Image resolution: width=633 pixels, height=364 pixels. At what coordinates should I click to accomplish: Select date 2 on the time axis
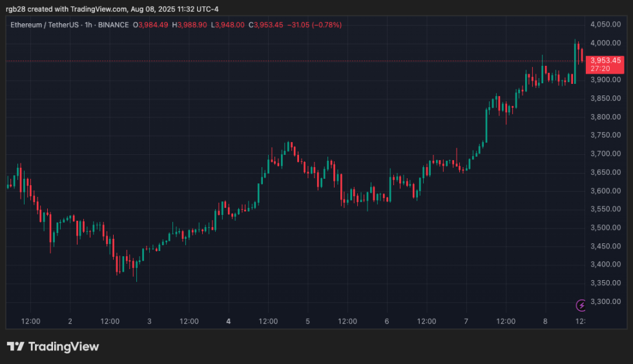(70, 321)
